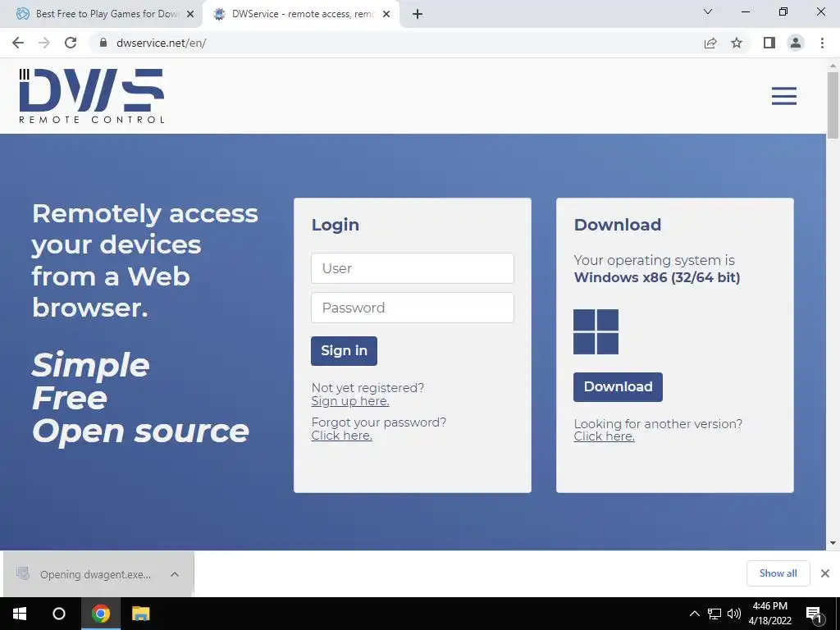Click the page vertical scrollbar thumb
This screenshot has height=630, width=840.
(x=833, y=105)
